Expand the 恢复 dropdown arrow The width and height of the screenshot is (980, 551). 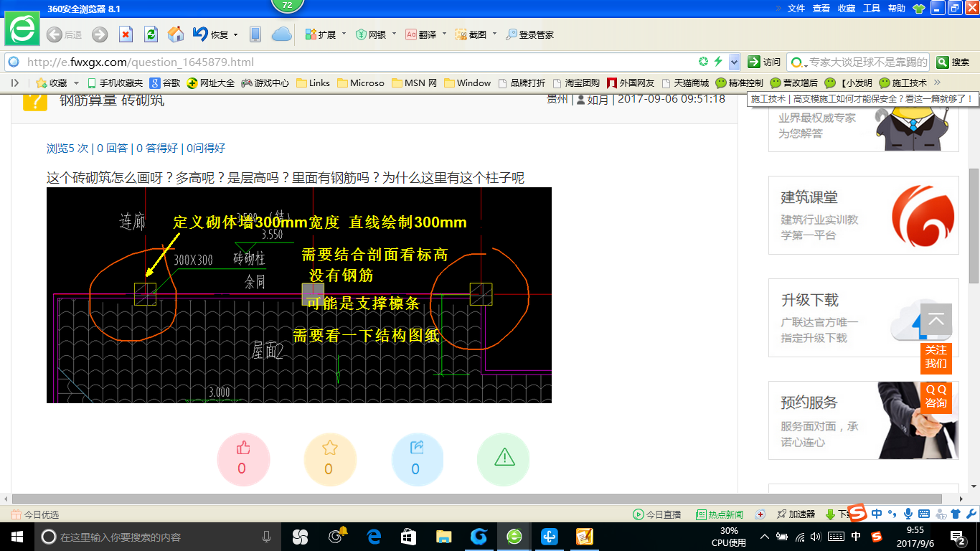tap(235, 34)
